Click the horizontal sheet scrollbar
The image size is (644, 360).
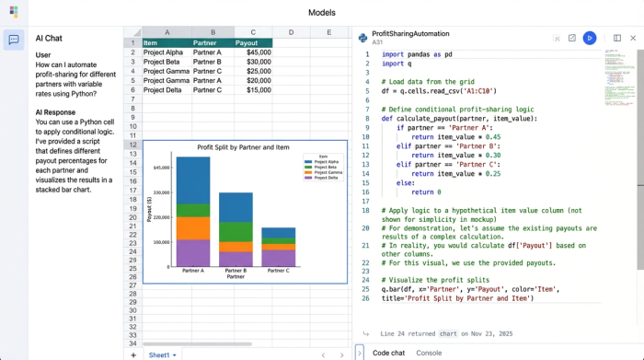click(197, 344)
